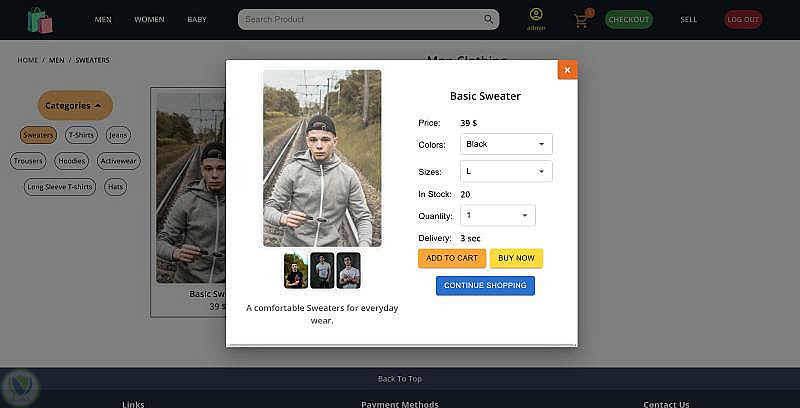800x408 pixels.
Task: Click the BUY NOW button
Action: 516,258
